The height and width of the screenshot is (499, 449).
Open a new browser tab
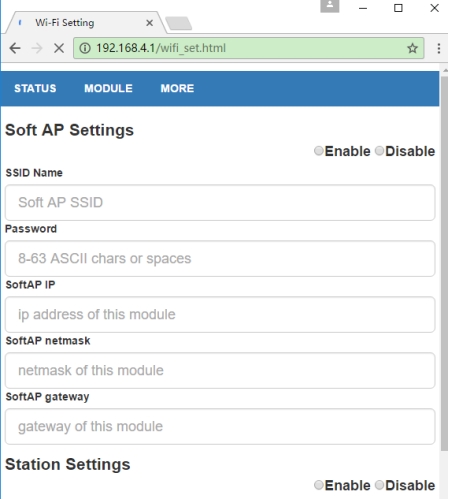[178, 23]
